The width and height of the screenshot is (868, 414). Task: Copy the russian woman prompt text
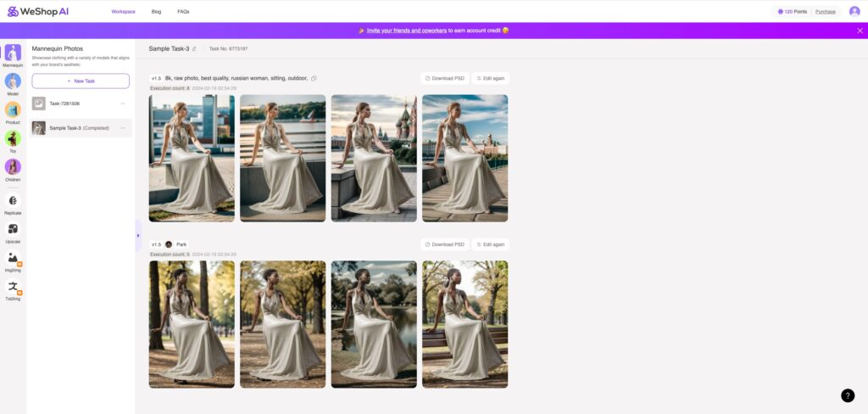pyautogui.click(x=314, y=78)
